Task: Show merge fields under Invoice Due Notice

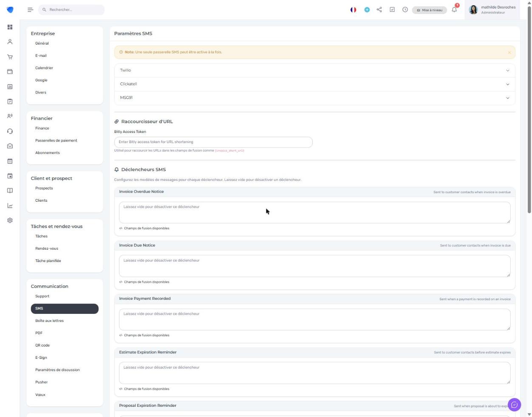Action: (x=144, y=282)
